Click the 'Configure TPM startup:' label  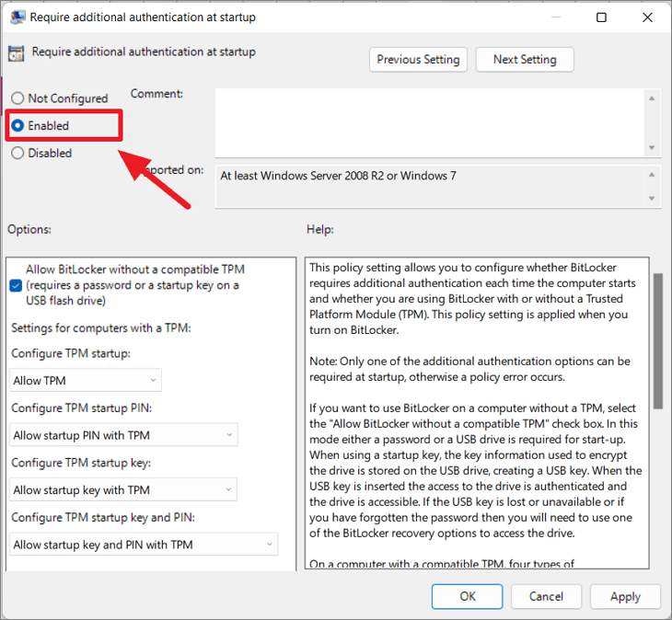click(71, 353)
